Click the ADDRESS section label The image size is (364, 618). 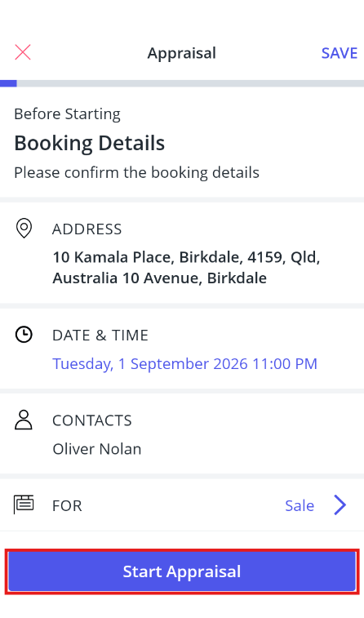tap(87, 229)
